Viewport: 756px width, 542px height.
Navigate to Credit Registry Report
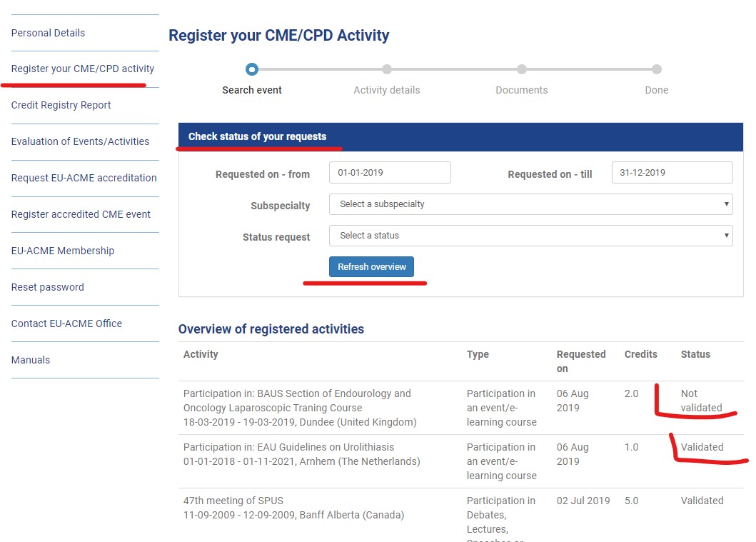(61, 105)
